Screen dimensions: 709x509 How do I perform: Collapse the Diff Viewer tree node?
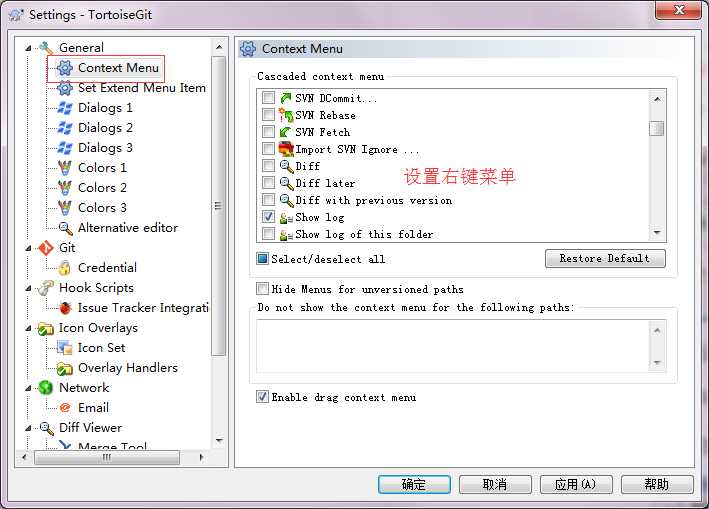pyautogui.click(x=28, y=428)
